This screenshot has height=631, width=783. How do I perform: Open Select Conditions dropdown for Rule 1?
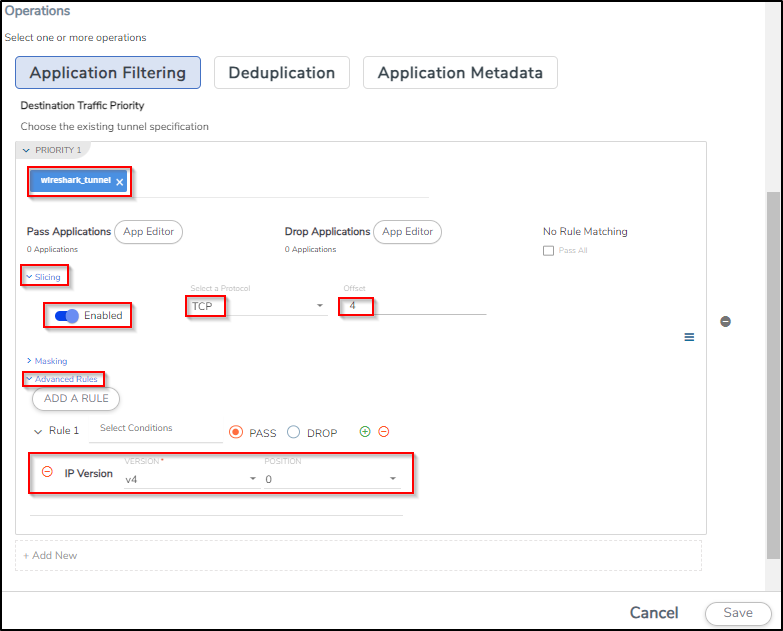tap(156, 429)
